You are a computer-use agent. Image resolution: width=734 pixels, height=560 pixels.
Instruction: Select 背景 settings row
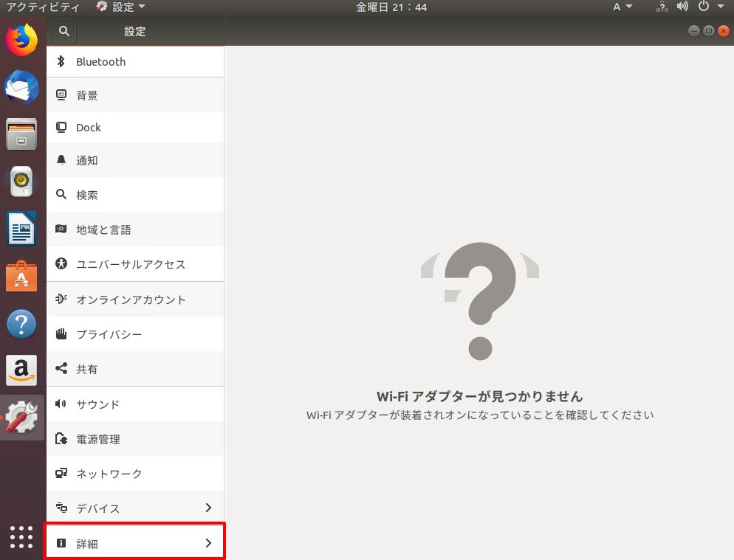pyautogui.click(x=135, y=95)
